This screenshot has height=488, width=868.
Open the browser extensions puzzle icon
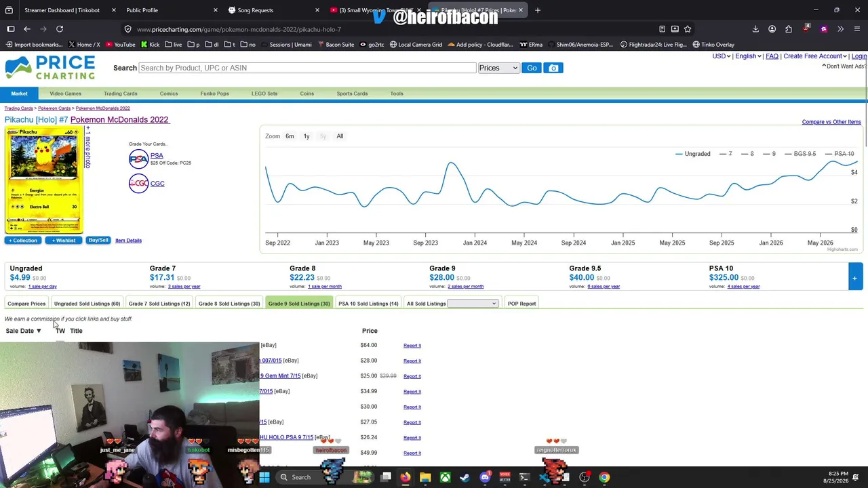click(x=789, y=29)
